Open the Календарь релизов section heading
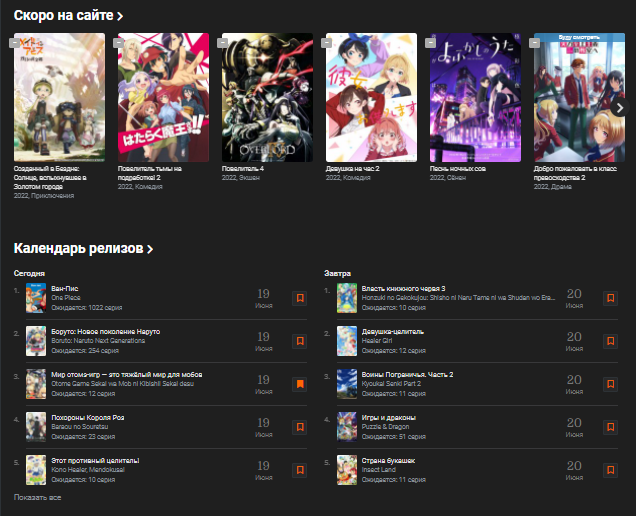The height and width of the screenshot is (516, 636). (83, 248)
